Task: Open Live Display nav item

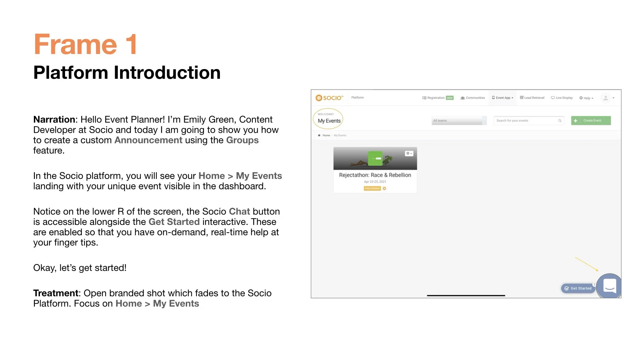Action: pyautogui.click(x=562, y=98)
